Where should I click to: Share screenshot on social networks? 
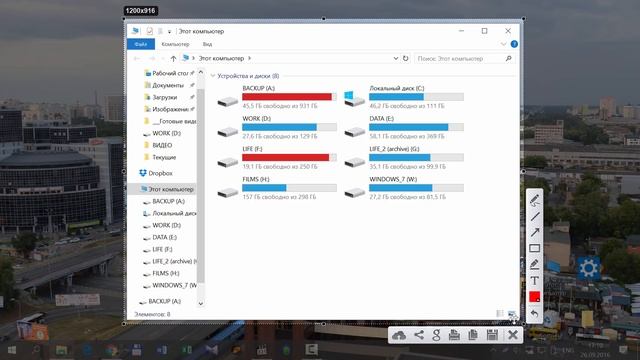(x=419, y=335)
